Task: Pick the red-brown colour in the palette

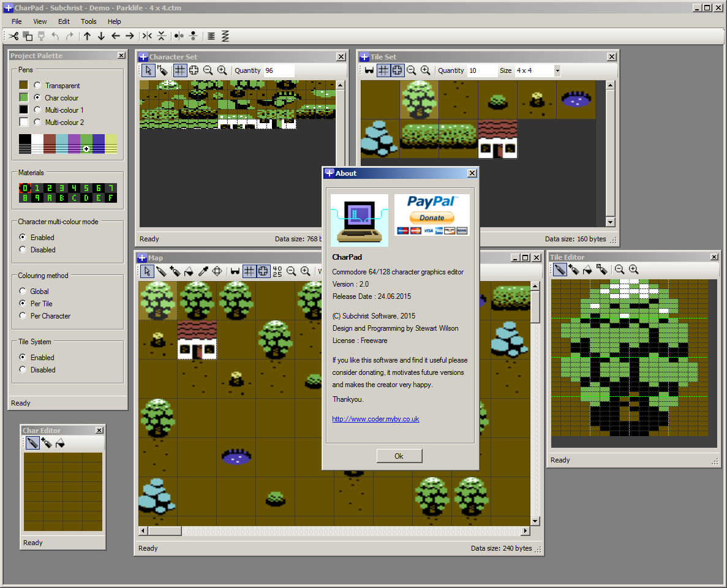Action: coord(50,144)
